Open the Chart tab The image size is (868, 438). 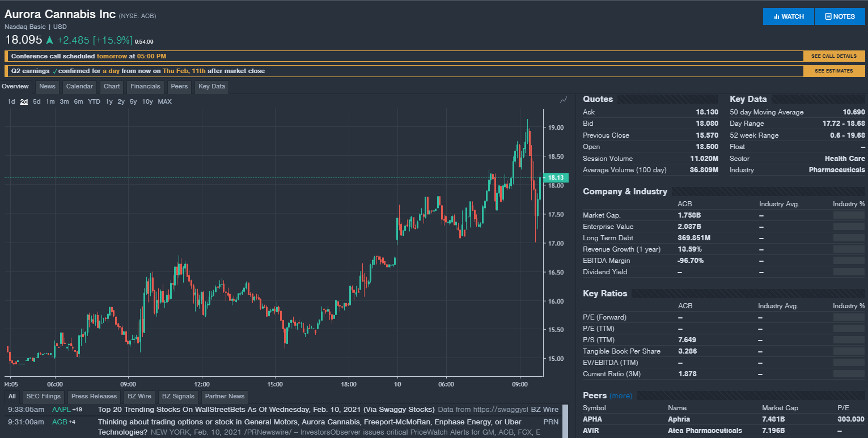tap(111, 87)
